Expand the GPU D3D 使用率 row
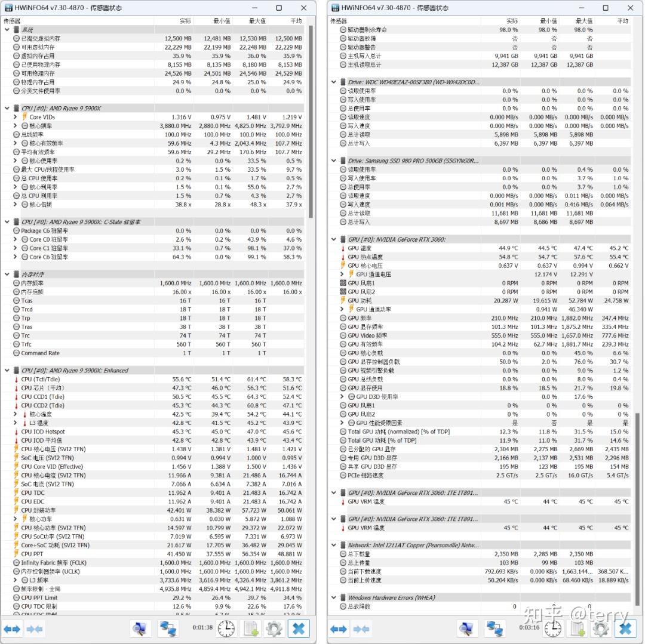Screen dimensions: 645x644 (x=342, y=396)
